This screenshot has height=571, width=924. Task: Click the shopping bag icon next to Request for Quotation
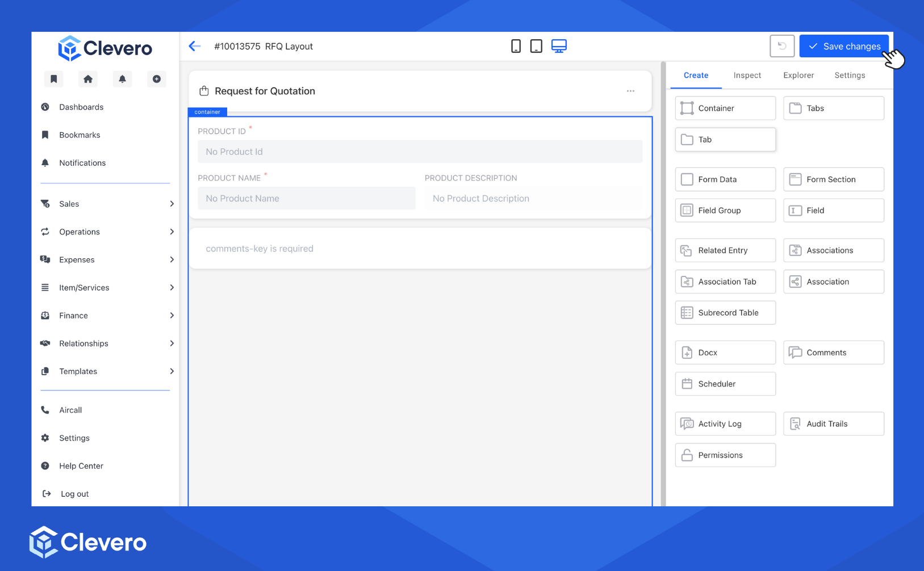tap(204, 91)
